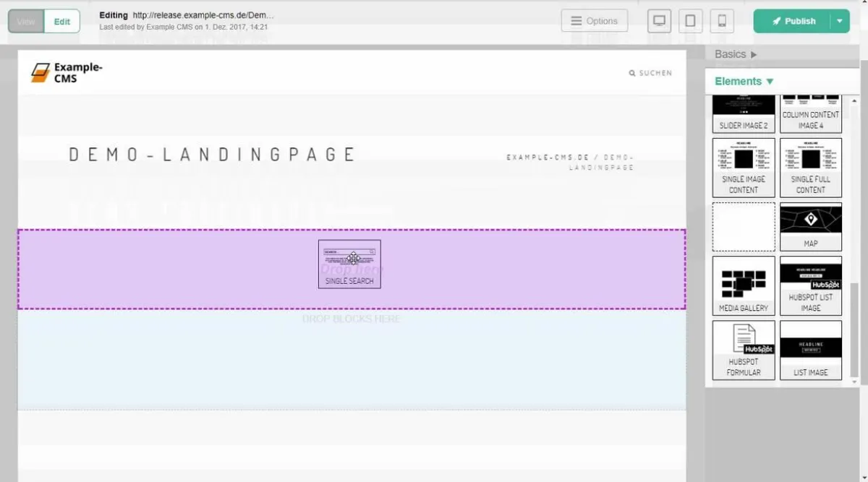Switch to tablet preview icon

[690, 21]
